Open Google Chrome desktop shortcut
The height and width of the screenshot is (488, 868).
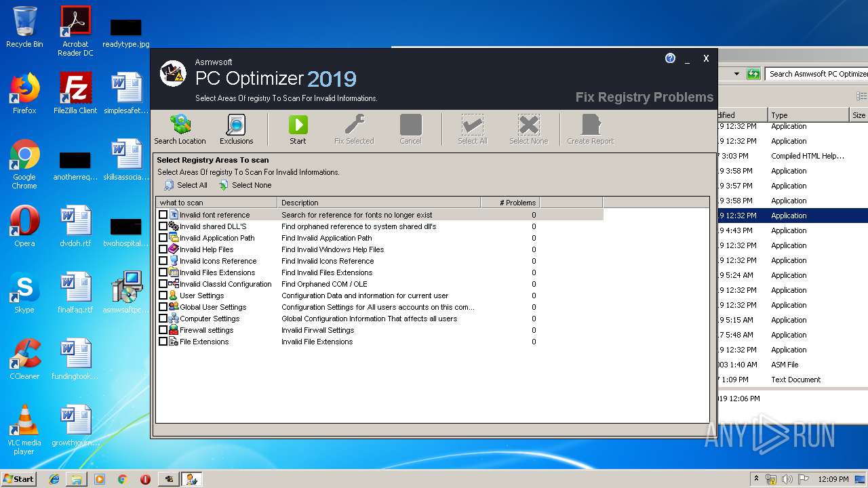point(24,164)
